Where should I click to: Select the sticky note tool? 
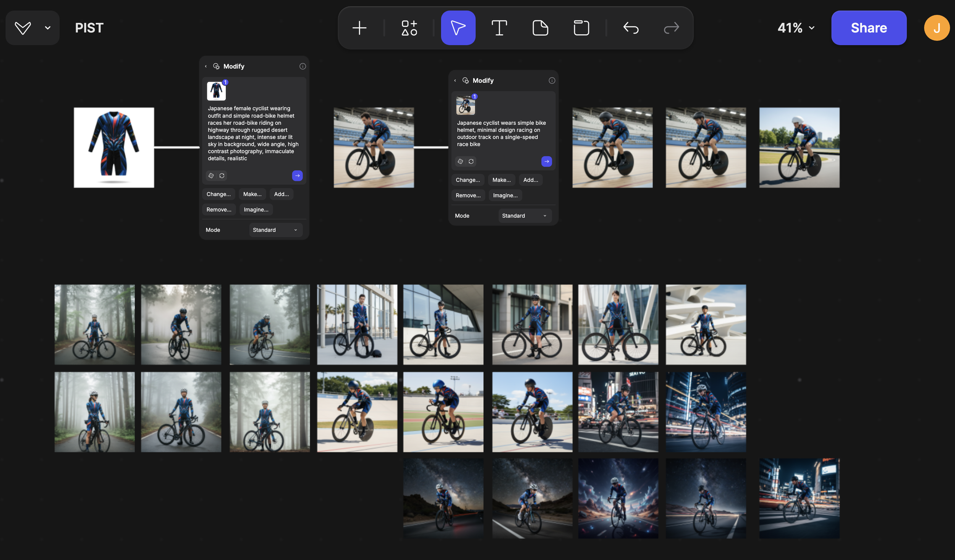pos(540,28)
